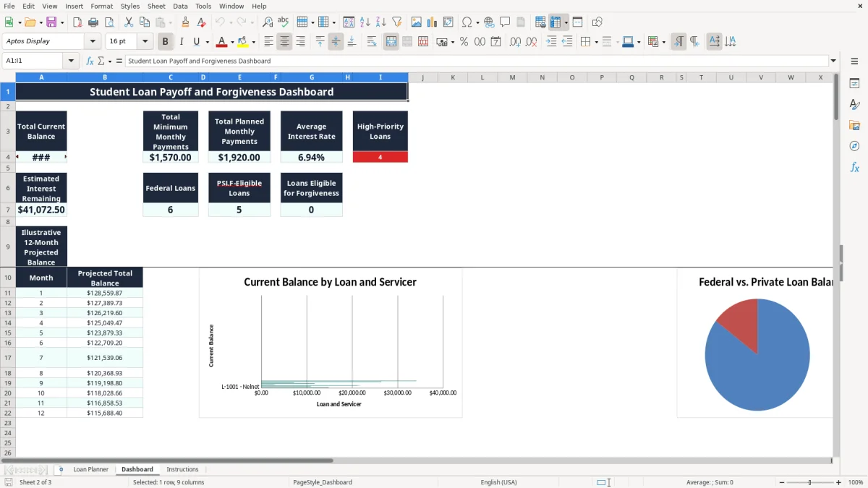Toggle Merge and Center Cells
This screenshot has width=868, height=488.
point(391,42)
